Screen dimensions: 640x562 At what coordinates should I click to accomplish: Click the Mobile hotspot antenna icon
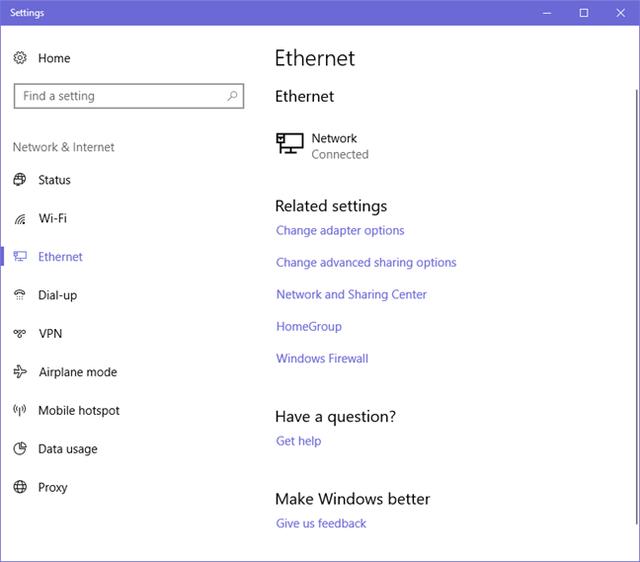[x=20, y=410]
